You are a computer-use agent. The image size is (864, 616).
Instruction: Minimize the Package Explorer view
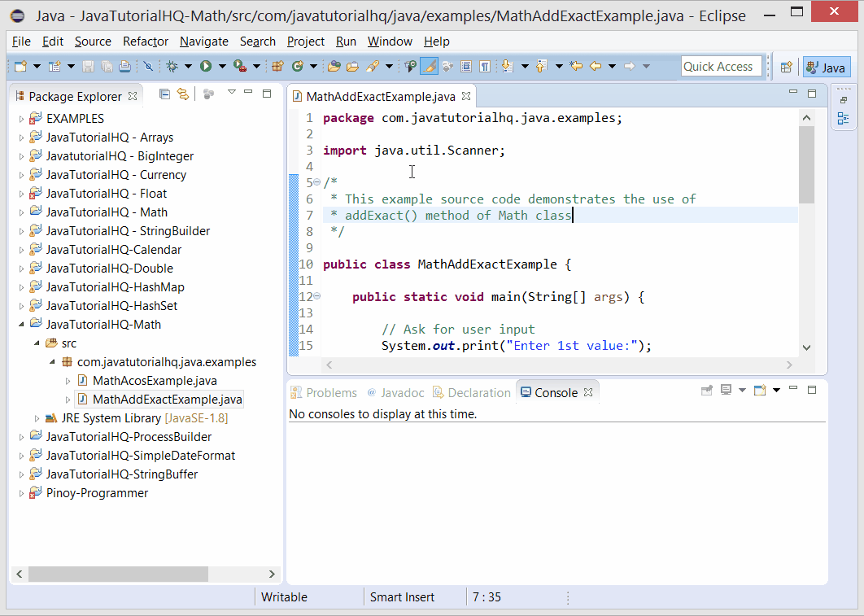248,93
